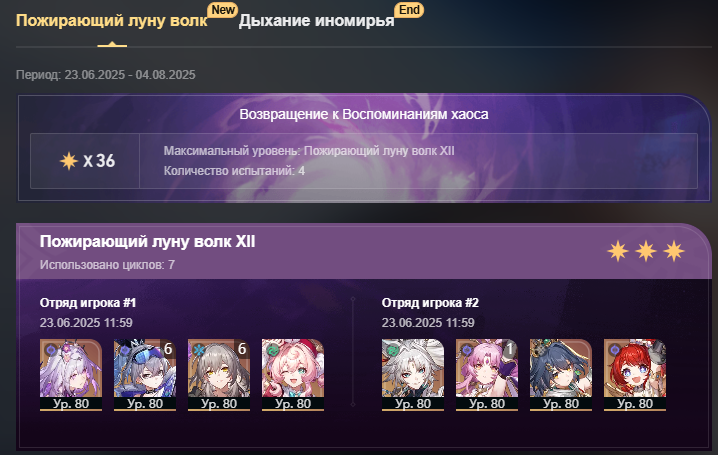Screen dimensions: 718x455
Task: Click the End badge on second tab
Action: coord(409,10)
